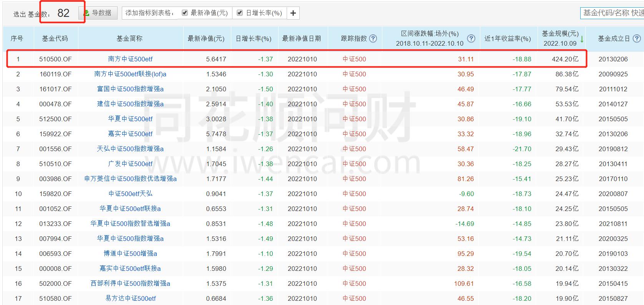The width and height of the screenshot is (644, 305).
Task: Click the 导数据 export button
Action: click(98, 13)
